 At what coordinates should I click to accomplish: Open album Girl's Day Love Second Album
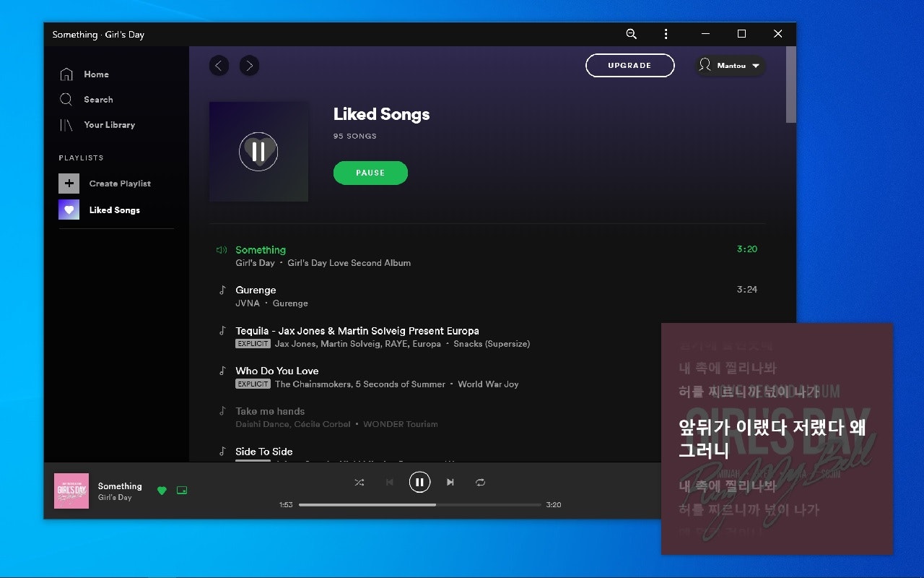point(349,263)
